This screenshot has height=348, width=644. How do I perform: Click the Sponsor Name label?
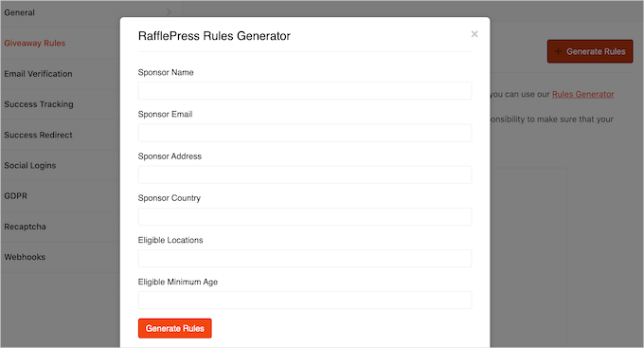(166, 72)
